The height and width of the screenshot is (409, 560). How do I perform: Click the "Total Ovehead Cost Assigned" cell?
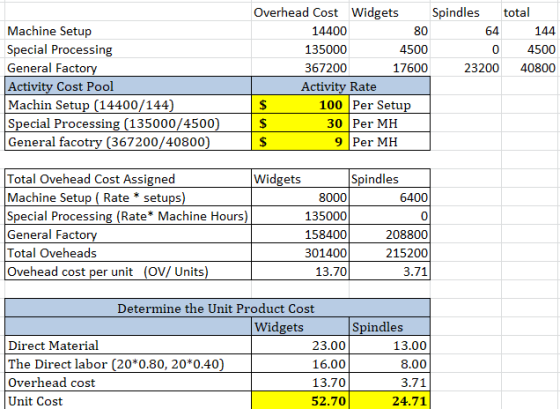coord(128,179)
